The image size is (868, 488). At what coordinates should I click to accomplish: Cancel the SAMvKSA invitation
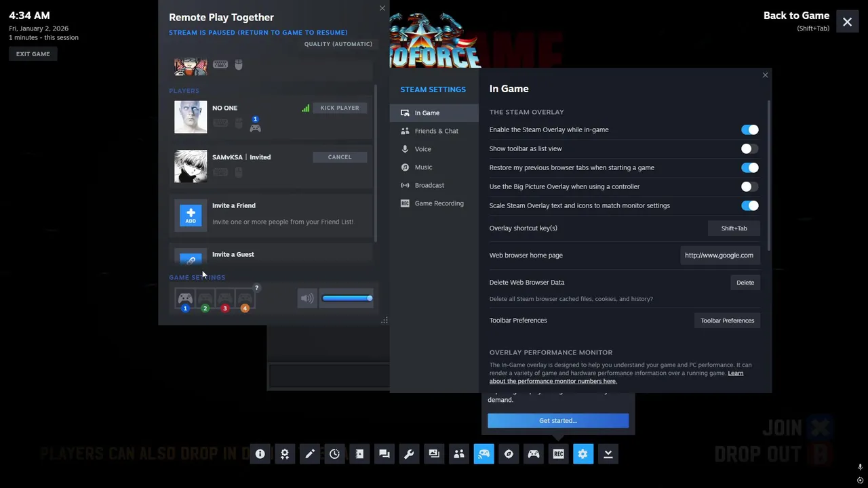coord(340,157)
